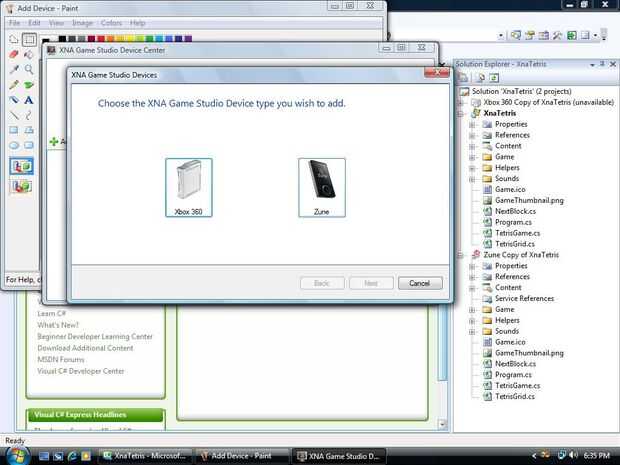
Task: Select the Fill With Color tool in Paint
Action: (29, 54)
